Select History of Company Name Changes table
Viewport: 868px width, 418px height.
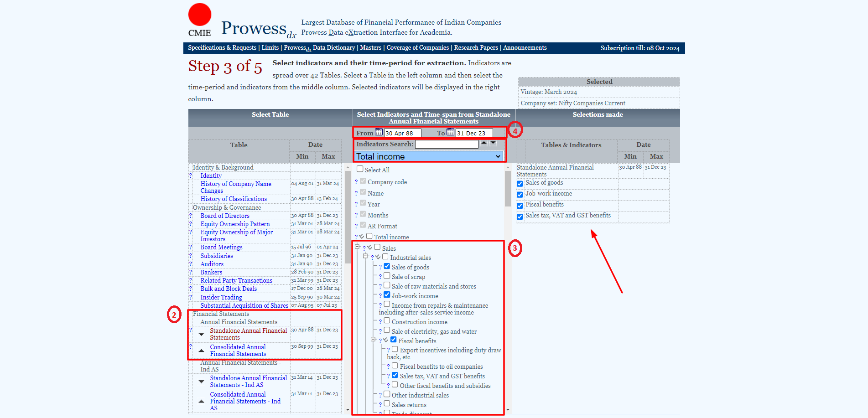point(236,187)
